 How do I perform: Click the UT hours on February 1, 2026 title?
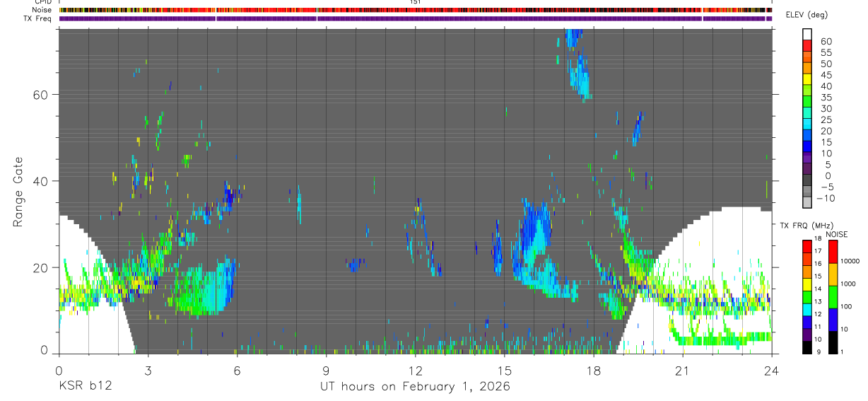coord(416,387)
